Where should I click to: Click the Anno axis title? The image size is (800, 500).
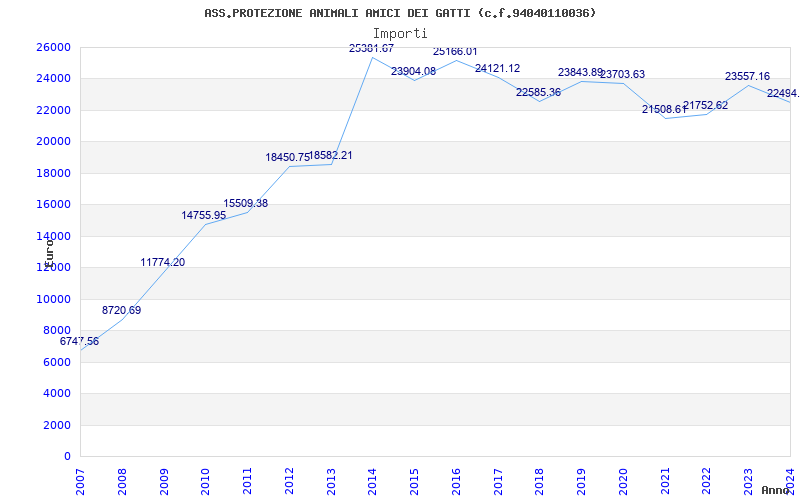point(774,490)
